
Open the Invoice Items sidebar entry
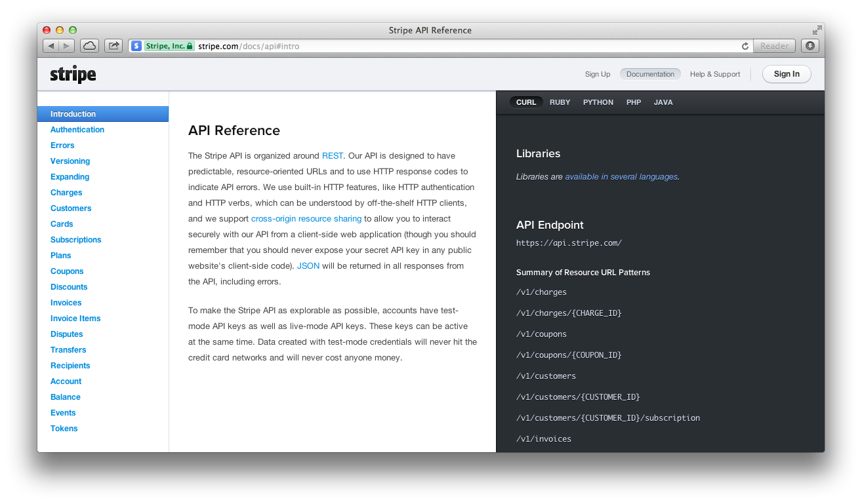[x=75, y=319]
